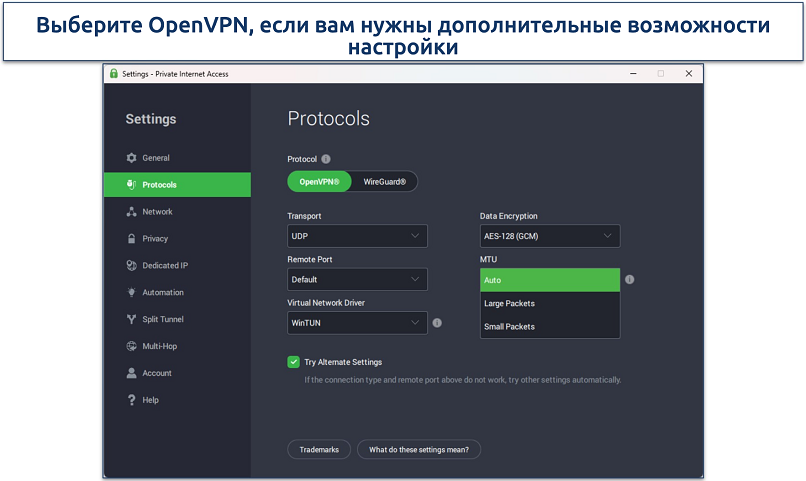Click the Dedicated IP icon

point(131,266)
